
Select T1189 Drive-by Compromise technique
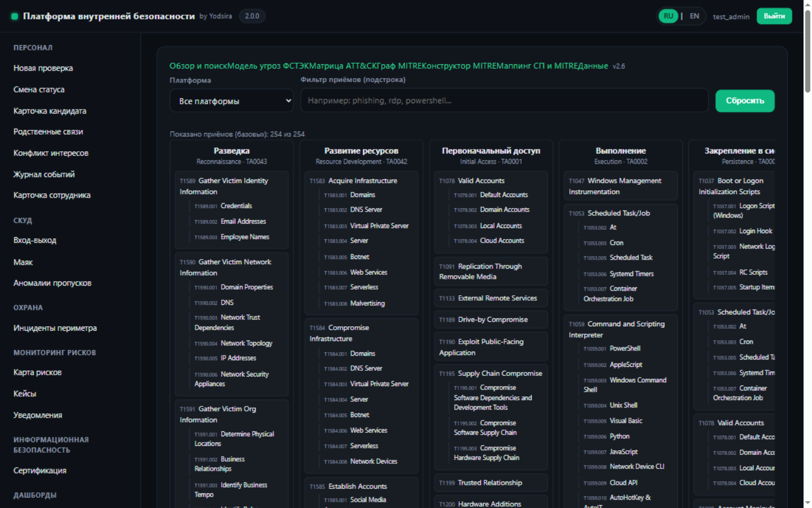point(491,319)
